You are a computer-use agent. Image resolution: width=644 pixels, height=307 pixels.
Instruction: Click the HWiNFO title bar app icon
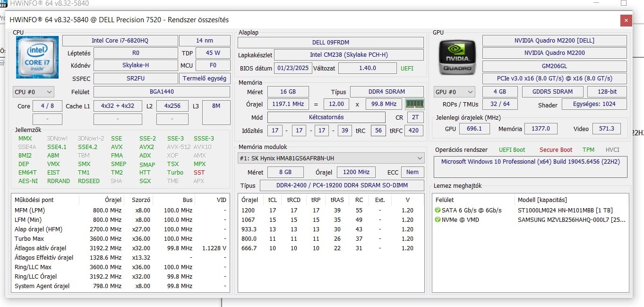[x=3, y=3]
